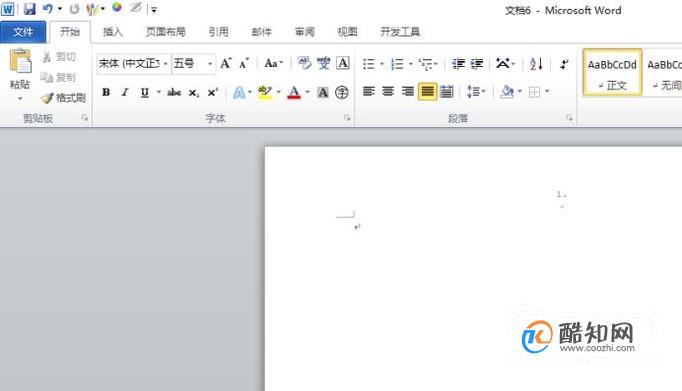Click the Shrink Font icon
This screenshot has width=682, height=391.
[x=244, y=64]
